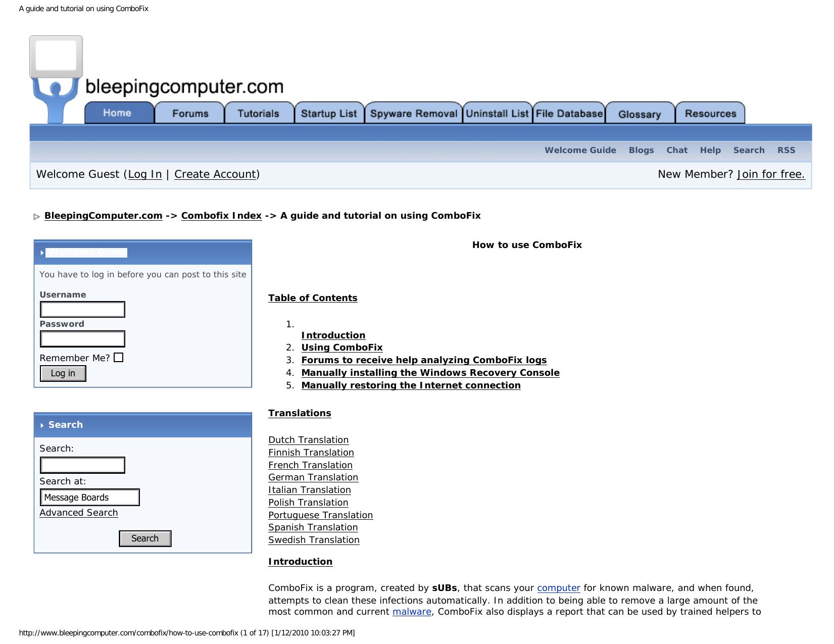834x644 pixels.
Task: Click the Translations heading
Action: (300, 413)
